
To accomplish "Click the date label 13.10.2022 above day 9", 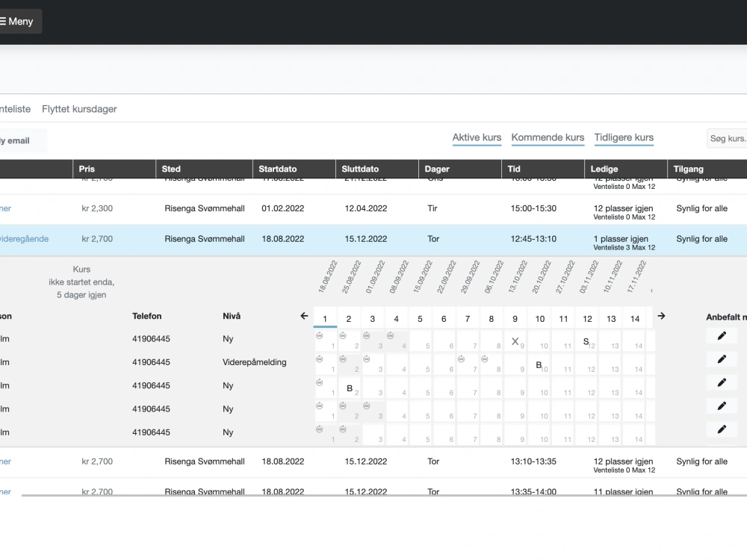I will [x=518, y=277].
